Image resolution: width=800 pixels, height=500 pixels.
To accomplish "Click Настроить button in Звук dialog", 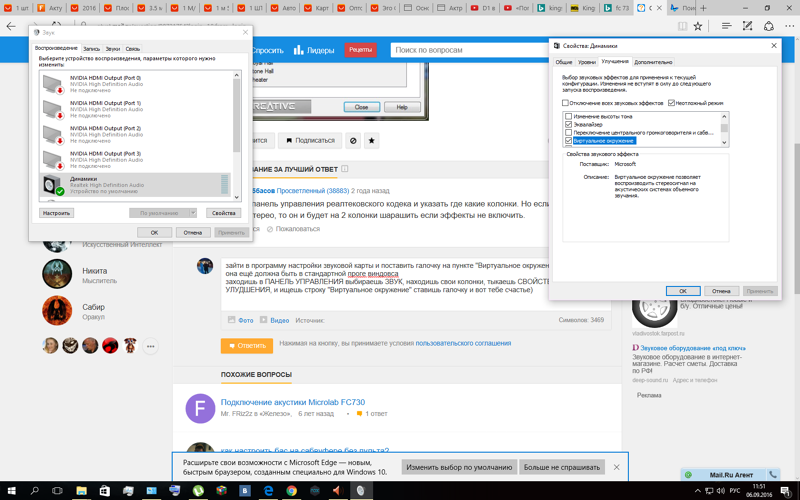I will pos(56,213).
